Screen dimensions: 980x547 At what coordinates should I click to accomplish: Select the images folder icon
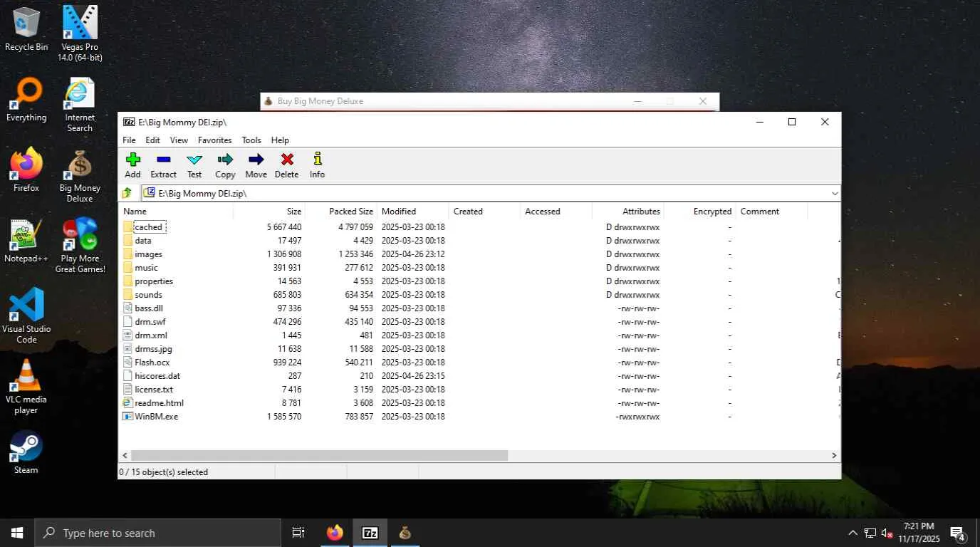coord(127,254)
